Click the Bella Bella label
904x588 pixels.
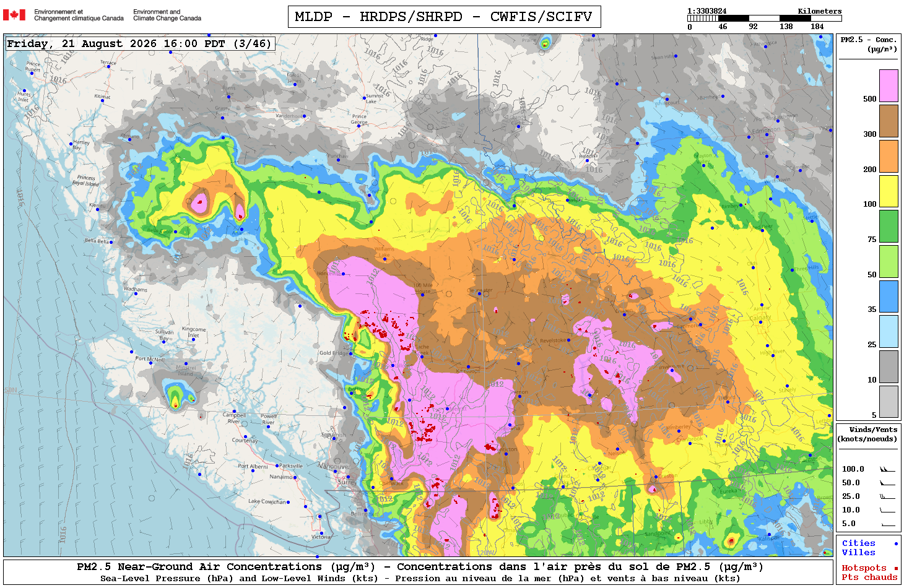point(97,241)
